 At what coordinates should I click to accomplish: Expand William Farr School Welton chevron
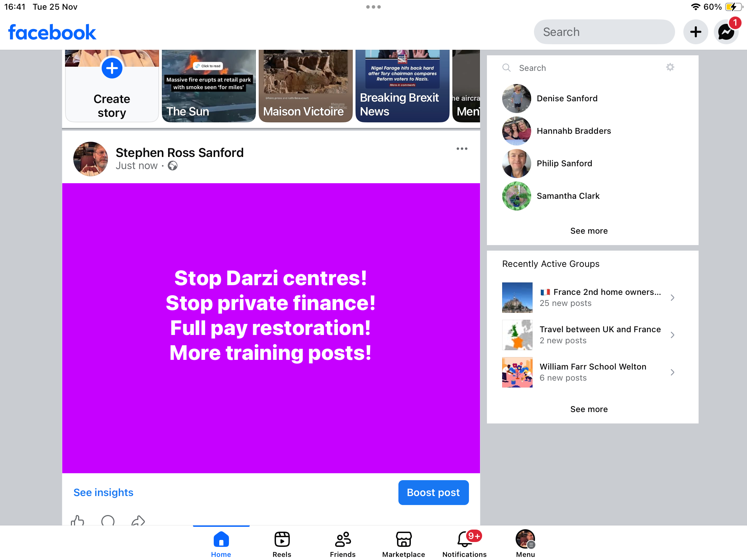coord(672,372)
